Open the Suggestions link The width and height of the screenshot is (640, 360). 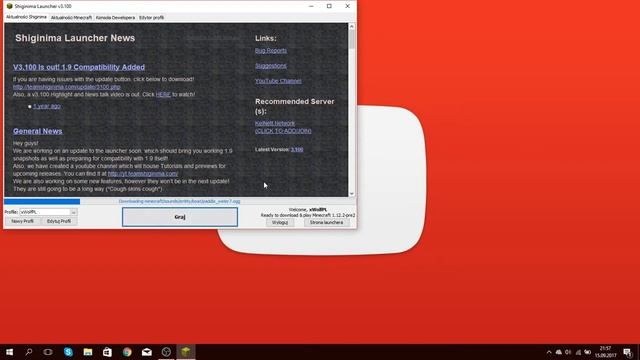[271, 66]
